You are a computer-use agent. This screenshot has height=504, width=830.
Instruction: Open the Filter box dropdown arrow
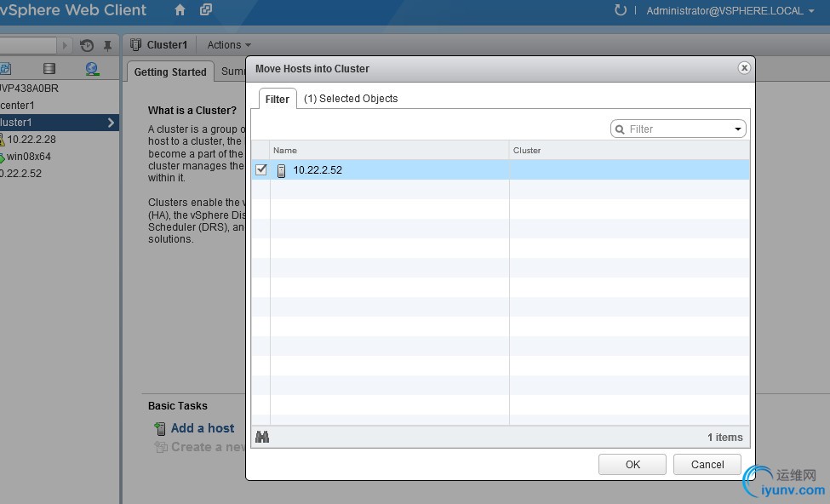[738, 129]
